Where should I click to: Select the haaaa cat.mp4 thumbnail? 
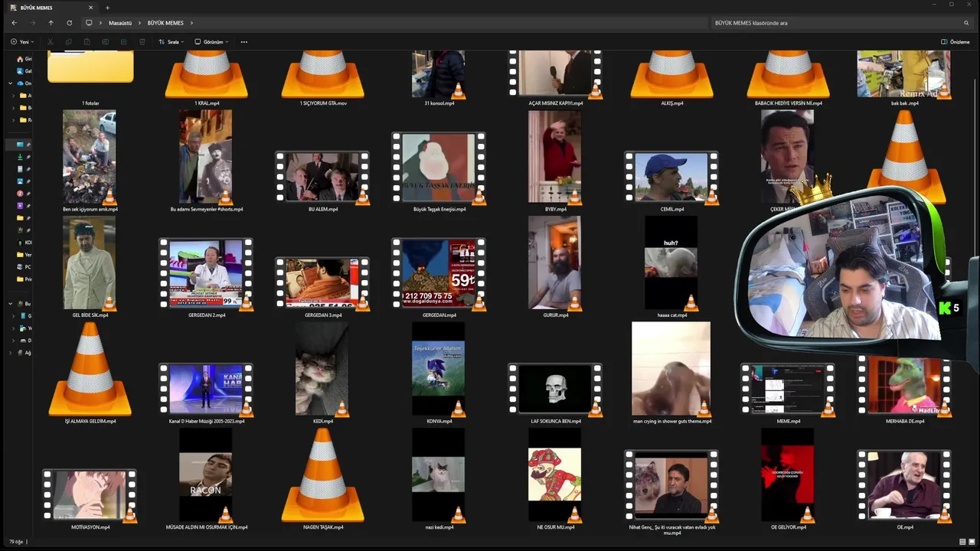671,264
